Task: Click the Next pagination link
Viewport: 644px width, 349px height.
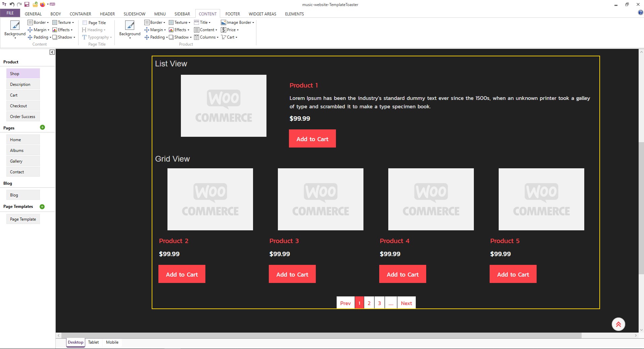Action: click(406, 303)
